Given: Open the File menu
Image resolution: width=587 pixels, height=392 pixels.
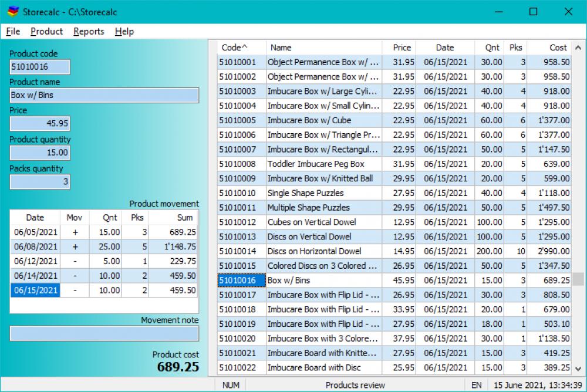Looking at the screenshot, I should coord(12,32).
